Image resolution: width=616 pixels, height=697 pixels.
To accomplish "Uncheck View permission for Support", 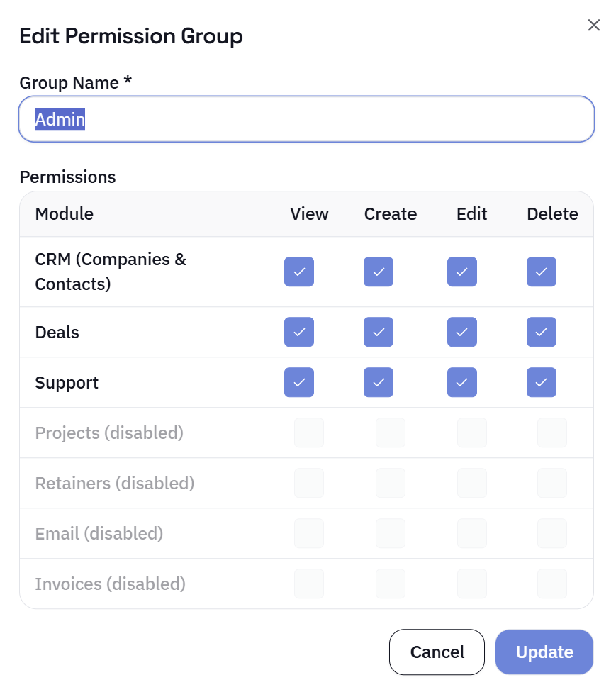I will [x=298, y=382].
